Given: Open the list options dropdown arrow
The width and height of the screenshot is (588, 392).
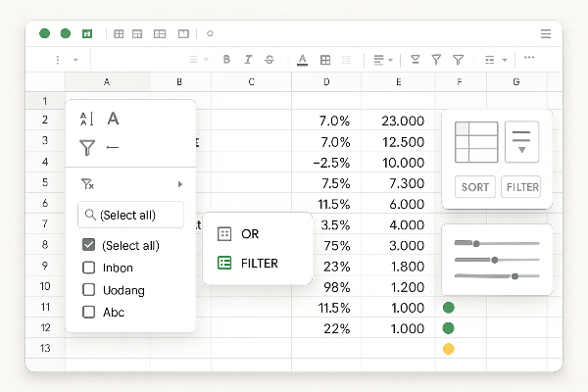Looking at the screenshot, I should [x=505, y=60].
